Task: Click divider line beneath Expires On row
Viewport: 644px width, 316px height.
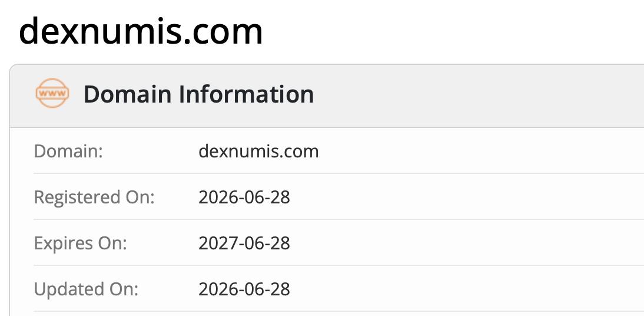Action: 339,265
